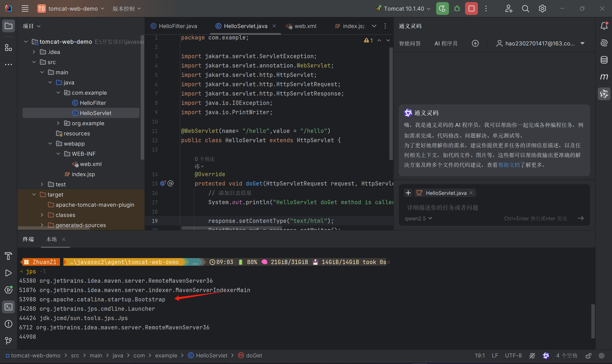Click the Debug bug icon in the toolbar
Screen dimensions: 612x364
(457, 8)
